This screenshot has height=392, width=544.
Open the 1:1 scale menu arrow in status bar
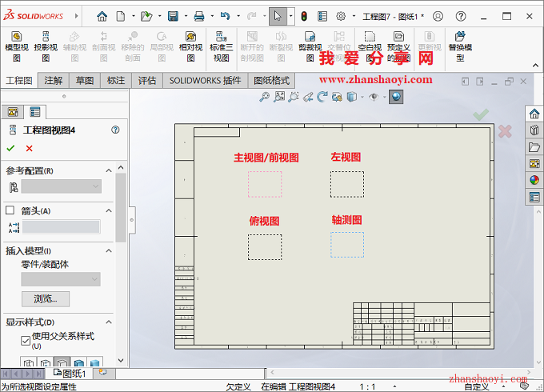[394, 386]
